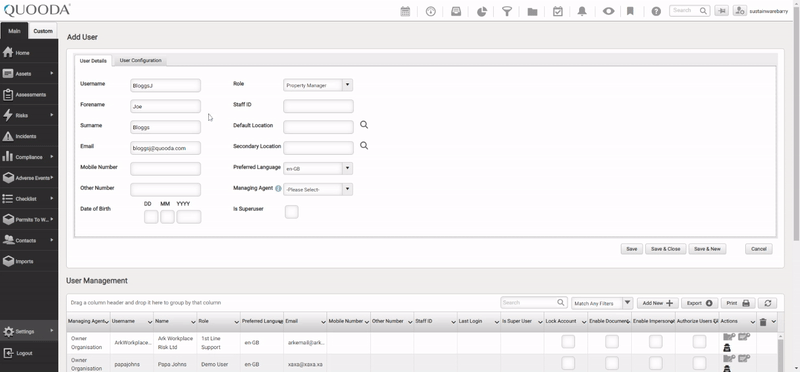Click the Staff ID input field
Screen dimensions: 800x372
318,106
